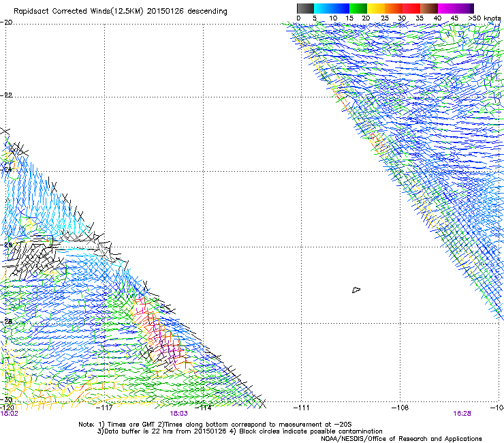Screen dimensions: 504x443
Task: Click the latitude label -20
Action: click(x=6, y=22)
